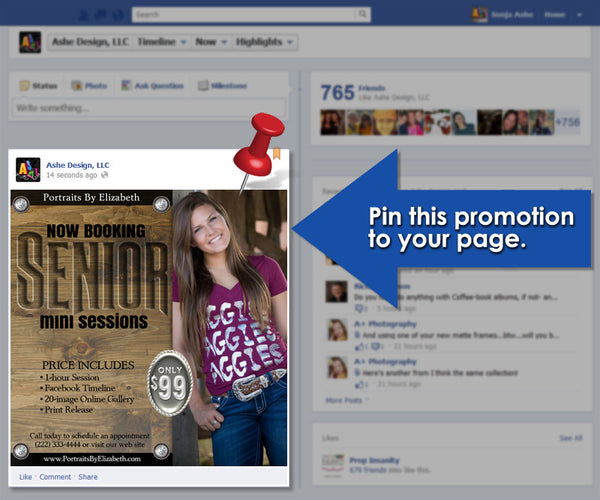Viewport: 600px width, 500px height.
Task: Click like icon under matte frames post
Action: click(360, 347)
